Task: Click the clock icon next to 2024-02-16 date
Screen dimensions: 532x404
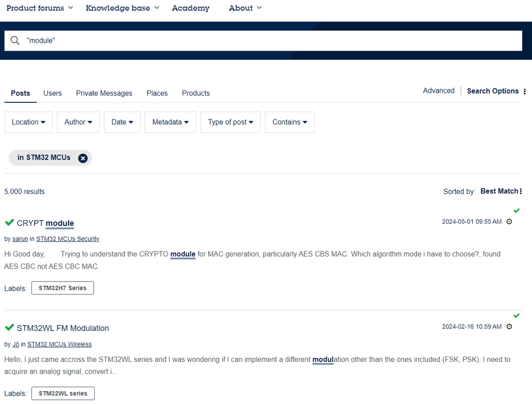Action: [x=509, y=327]
